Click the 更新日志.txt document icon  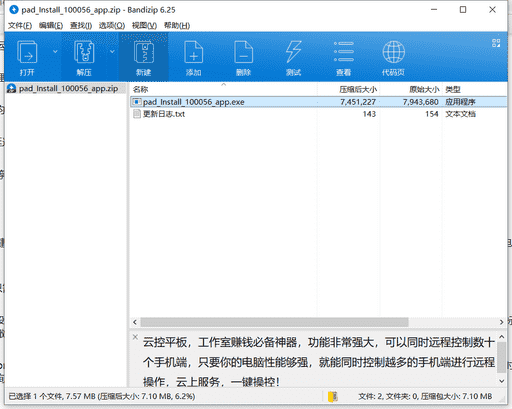tap(136, 114)
